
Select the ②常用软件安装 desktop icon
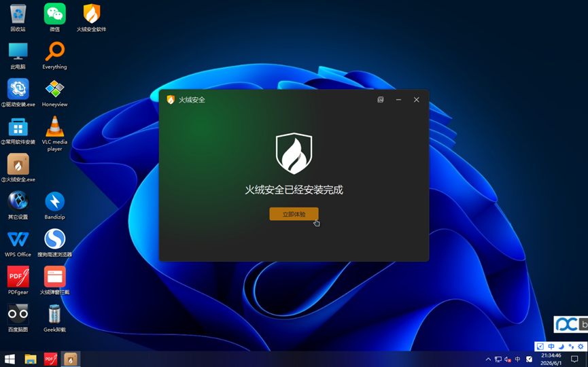click(18, 130)
